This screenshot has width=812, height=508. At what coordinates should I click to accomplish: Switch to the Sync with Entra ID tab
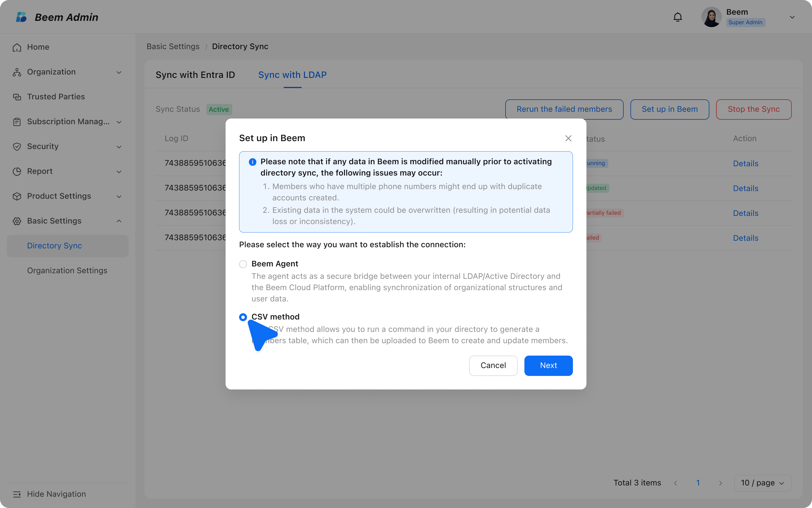coord(195,75)
